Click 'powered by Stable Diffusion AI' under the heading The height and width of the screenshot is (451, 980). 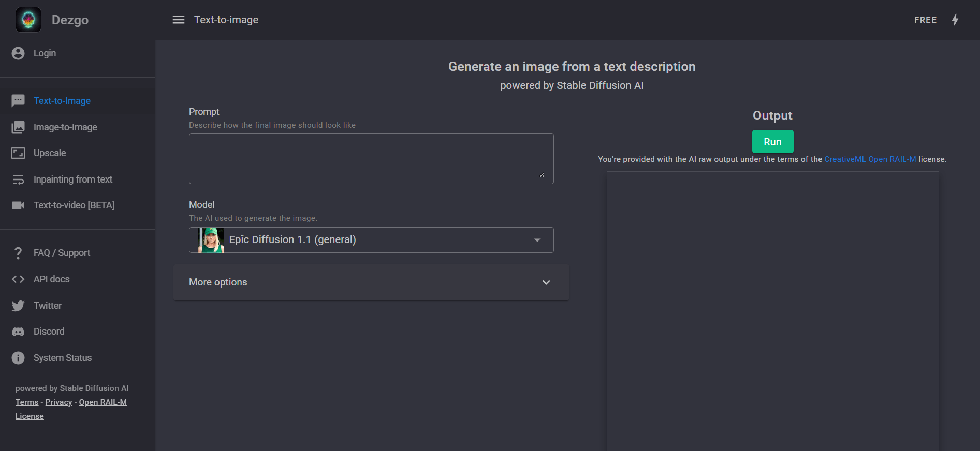[x=572, y=85]
